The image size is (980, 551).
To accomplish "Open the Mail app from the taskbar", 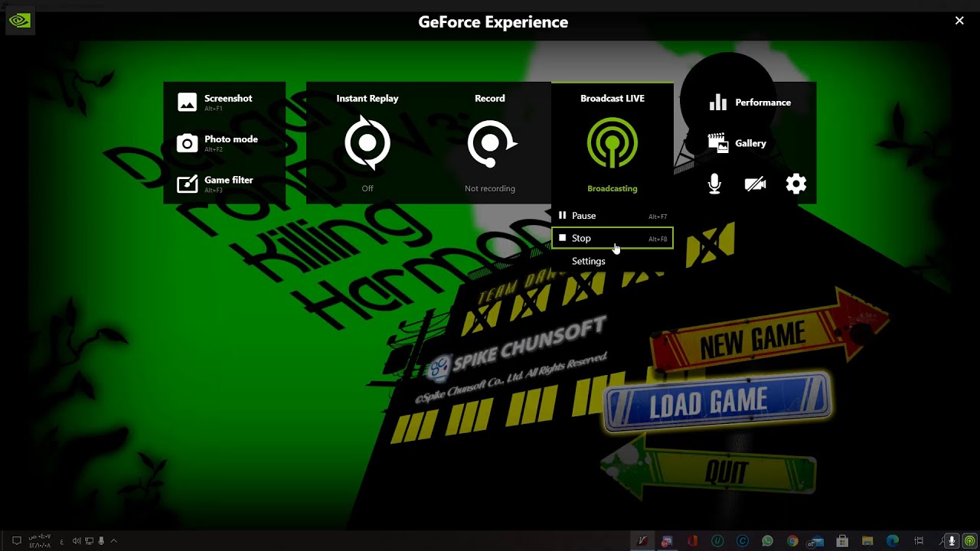I will coord(816,541).
